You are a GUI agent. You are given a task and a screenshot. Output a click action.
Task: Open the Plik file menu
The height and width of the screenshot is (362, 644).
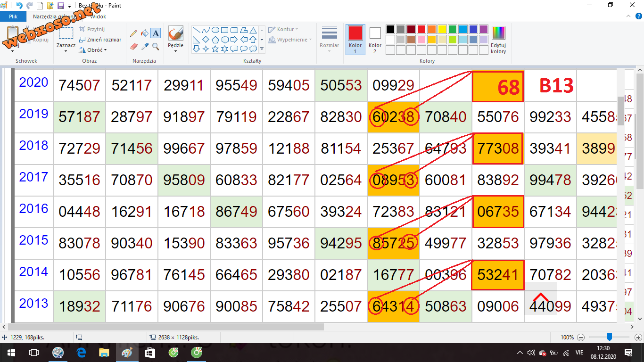tap(13, 16)
